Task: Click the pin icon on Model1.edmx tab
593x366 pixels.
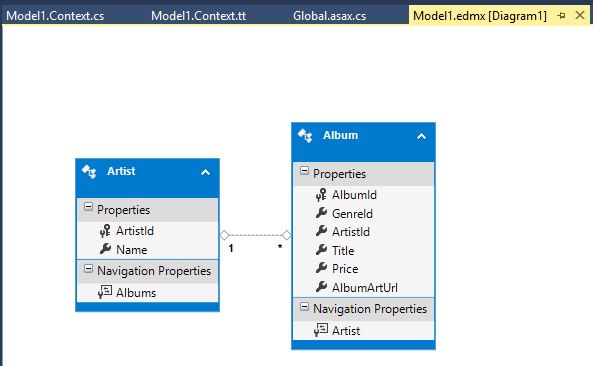Action: coord(561,16)
